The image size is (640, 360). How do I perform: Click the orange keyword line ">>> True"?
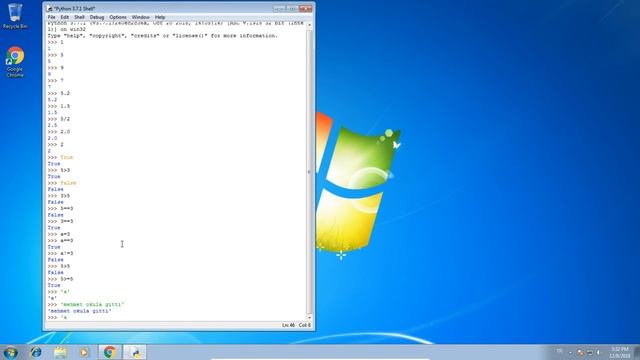[x=60, y=157]
